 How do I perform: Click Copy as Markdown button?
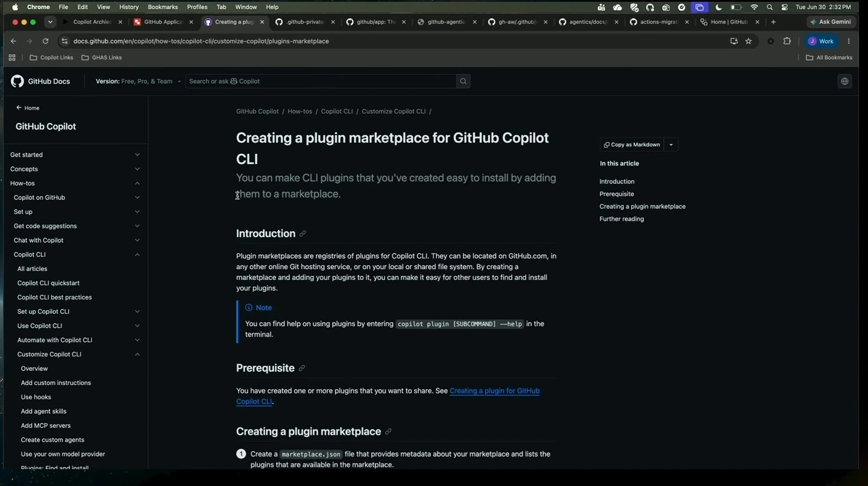click(632, 145)
